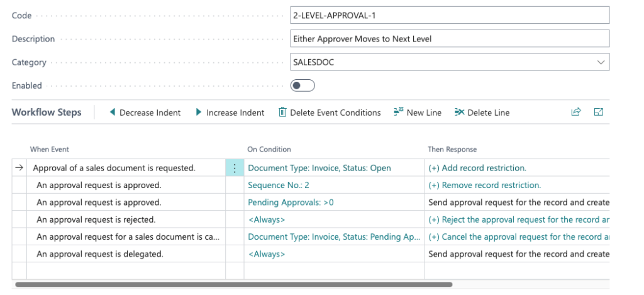Screen dimensions: 644x295
Task: Click the share icon in Workflow Steps
Action: [x=576, y=112]
